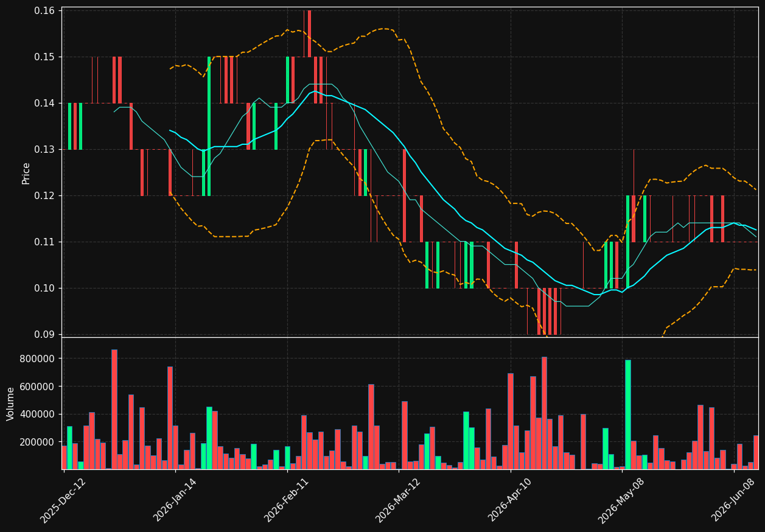765x532 pixels.
Task: Click the 200000 volume axis label
Action: coord(37,442)
